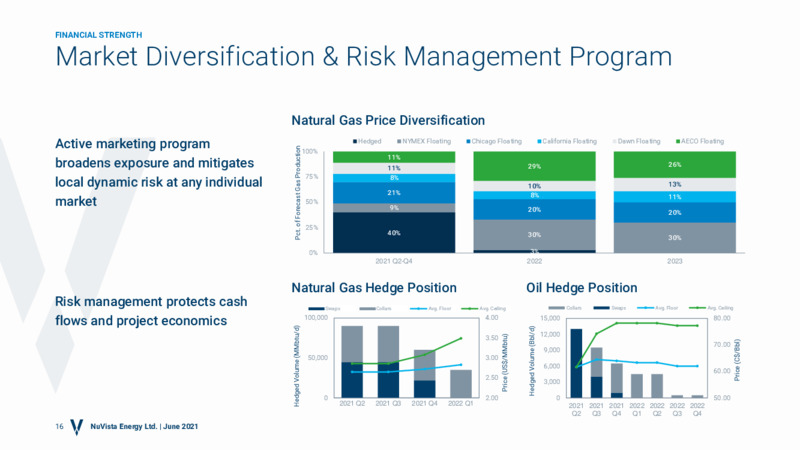800x450 pixels.
Task: Click the 'Oil Hedge Position' chart heading
Action: pyautogui.click(x=582, y=288)
